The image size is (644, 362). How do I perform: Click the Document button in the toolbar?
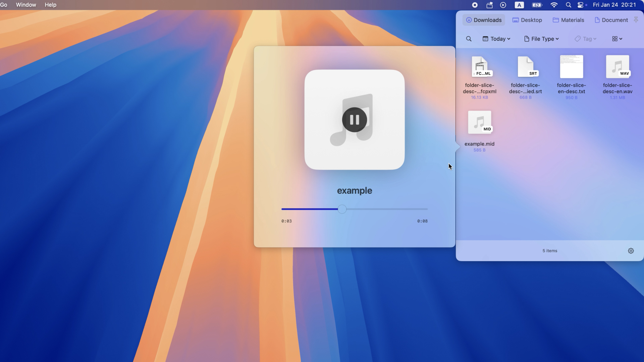[x=611, y=20]
